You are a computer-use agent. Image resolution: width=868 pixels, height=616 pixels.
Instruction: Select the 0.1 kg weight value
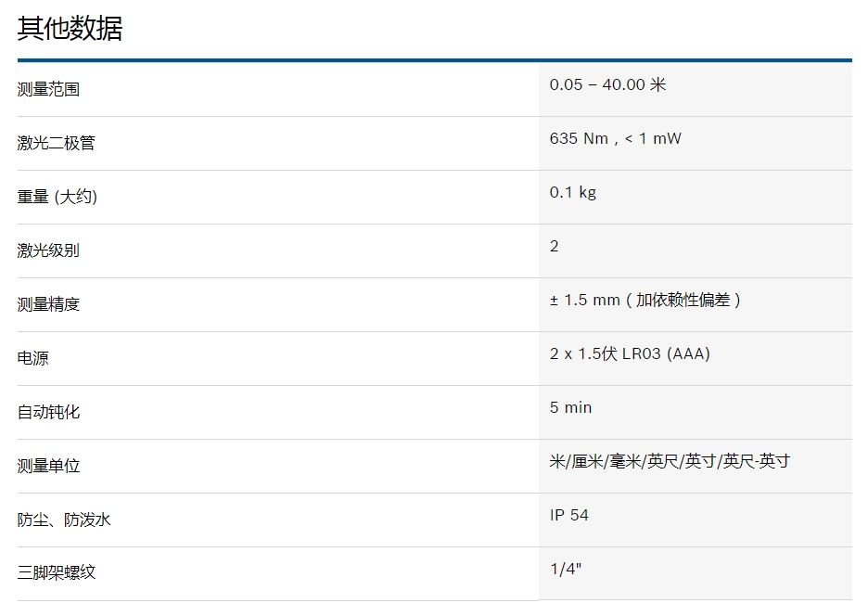(572, 192)
